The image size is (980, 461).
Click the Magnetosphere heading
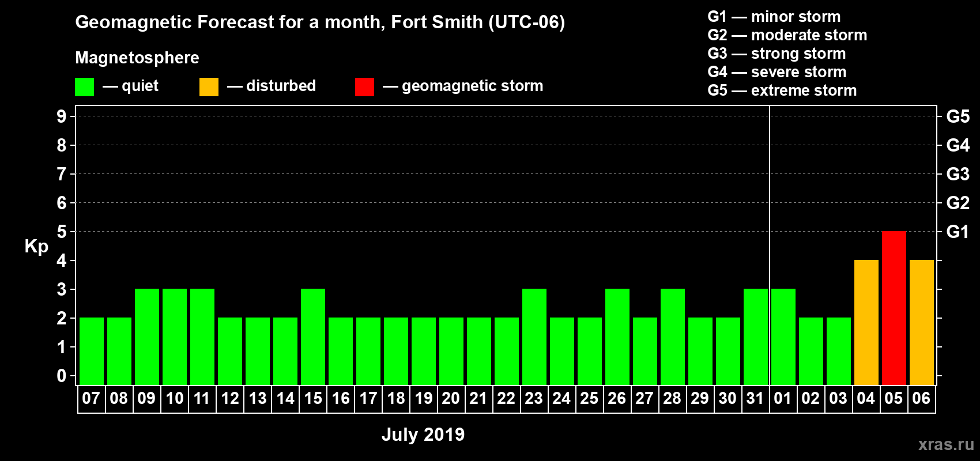[137, 58]
